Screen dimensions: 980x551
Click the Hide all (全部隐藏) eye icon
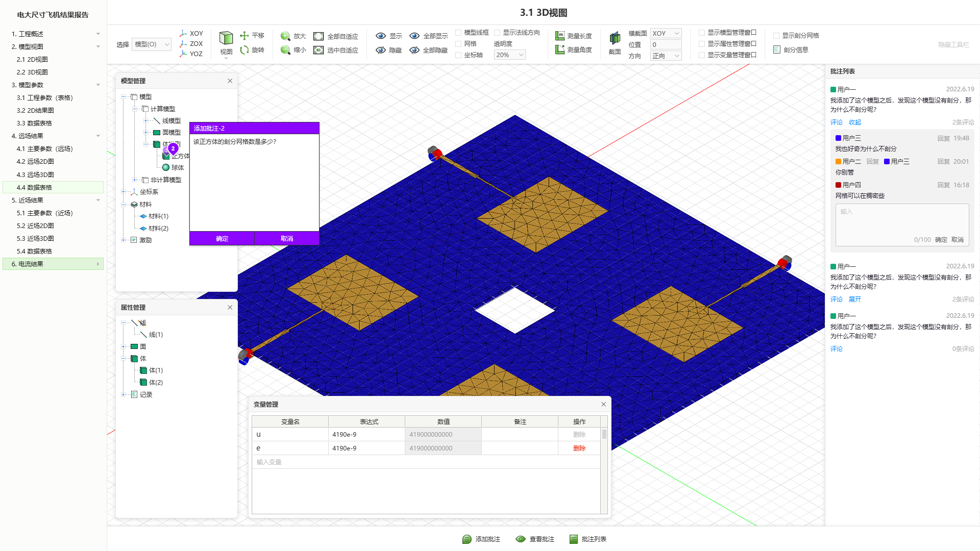[x=414, y=50]
